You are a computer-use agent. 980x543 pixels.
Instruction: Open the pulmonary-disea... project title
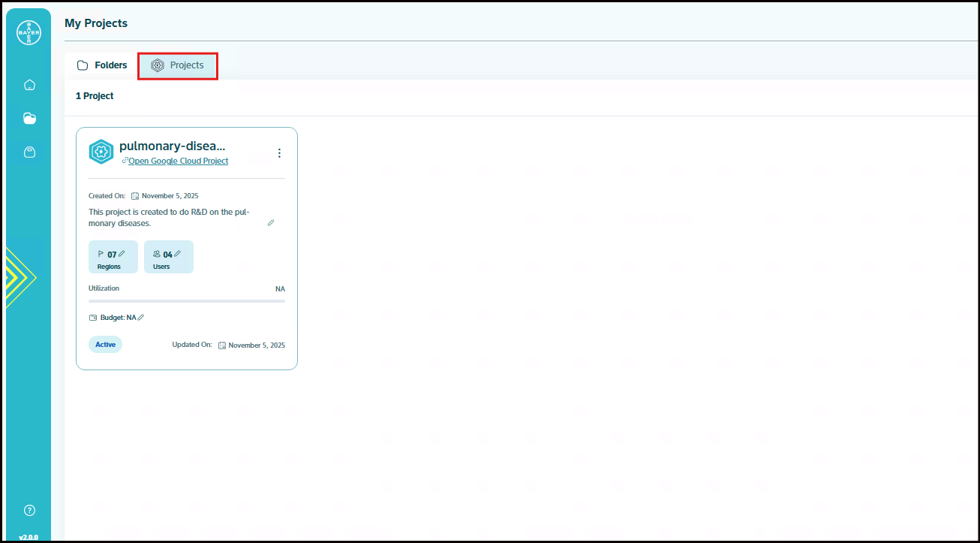click(x=172, y=146)
